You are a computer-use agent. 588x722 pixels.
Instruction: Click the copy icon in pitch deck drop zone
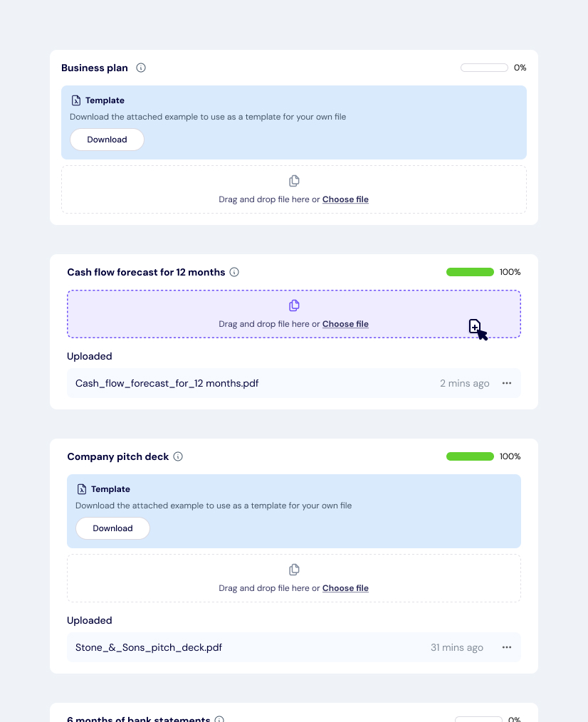pyautogui.click(x=294, y=570)
